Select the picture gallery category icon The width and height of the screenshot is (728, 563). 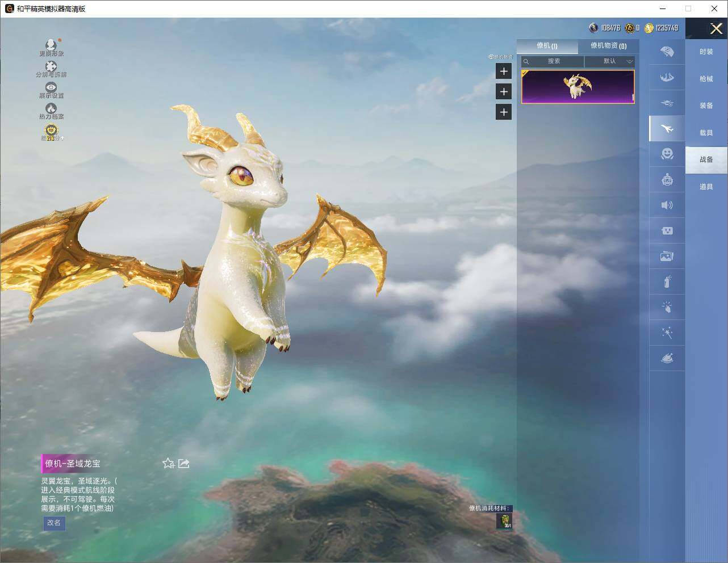[667, 256]
